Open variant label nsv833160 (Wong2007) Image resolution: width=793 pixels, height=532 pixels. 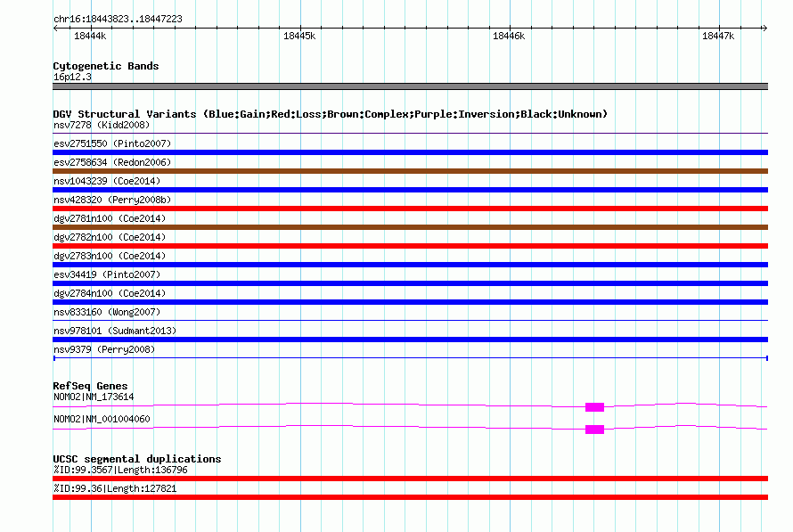point(107,312)
